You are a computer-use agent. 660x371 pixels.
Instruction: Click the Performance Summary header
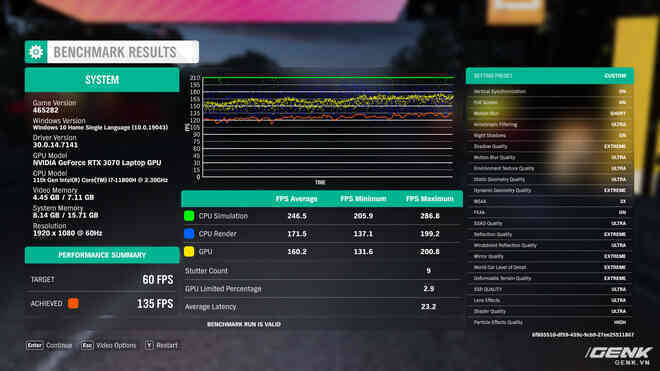(x=102, y=255)
